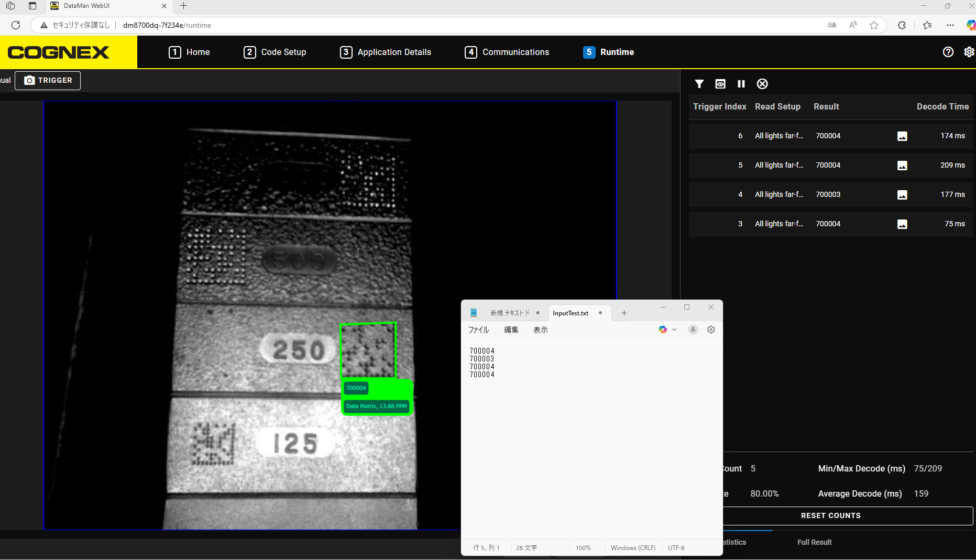Clear results with the circled X icon
This screenshot has height=560, width=976.
coord(762,84)
